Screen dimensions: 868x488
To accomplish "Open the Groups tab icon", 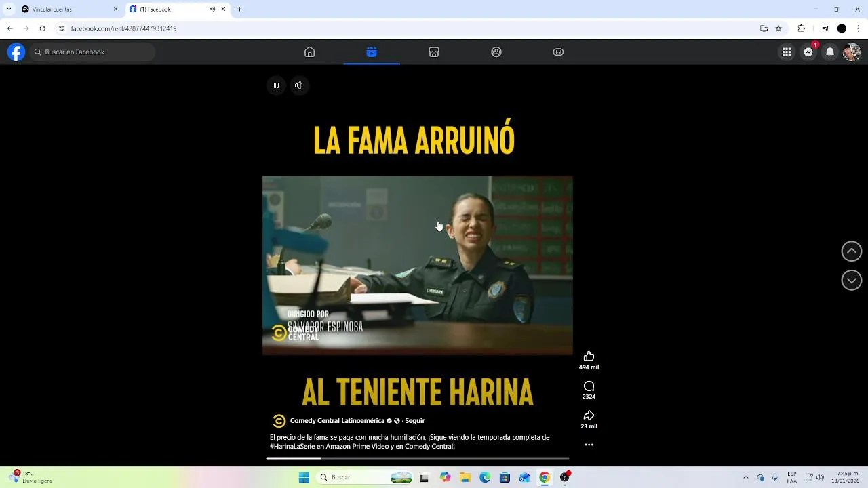I will 496,52.
